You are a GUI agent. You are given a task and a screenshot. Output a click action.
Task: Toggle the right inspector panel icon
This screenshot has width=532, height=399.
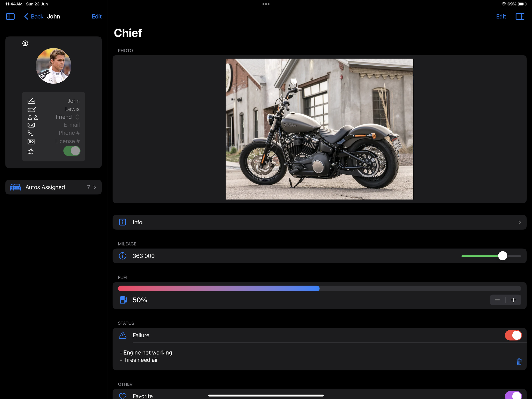(520, 16)
